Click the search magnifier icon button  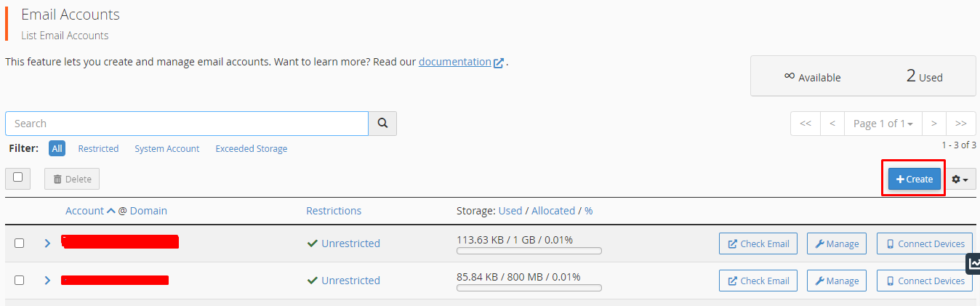(382, 124)
